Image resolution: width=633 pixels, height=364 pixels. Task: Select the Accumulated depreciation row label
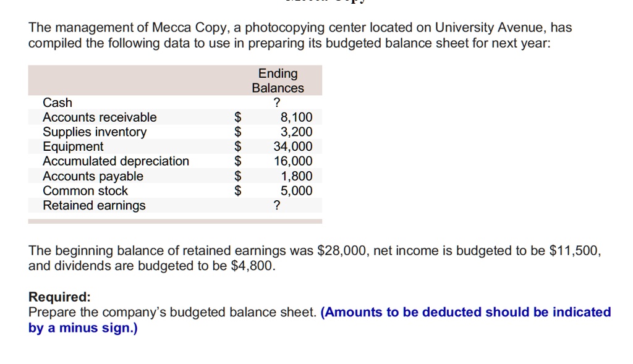point(116,161)
